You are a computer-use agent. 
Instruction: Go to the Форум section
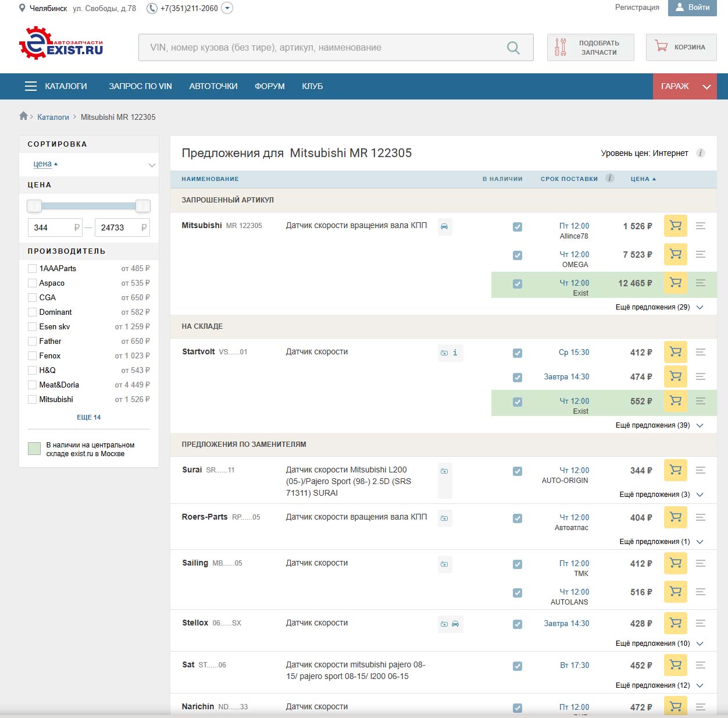(269, 86)
